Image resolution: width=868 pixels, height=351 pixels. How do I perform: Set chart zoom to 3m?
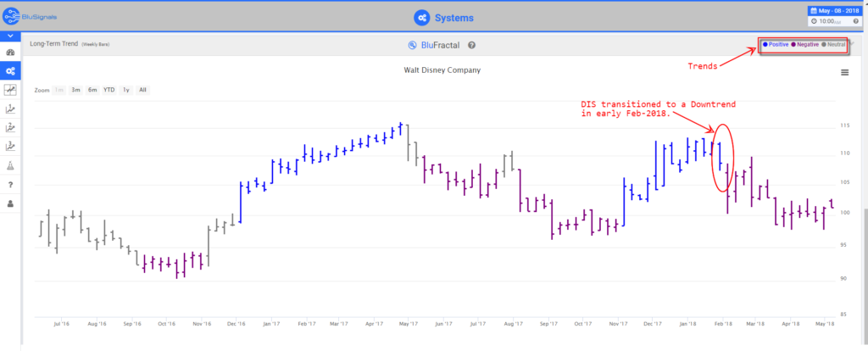[x=75, y=90]
